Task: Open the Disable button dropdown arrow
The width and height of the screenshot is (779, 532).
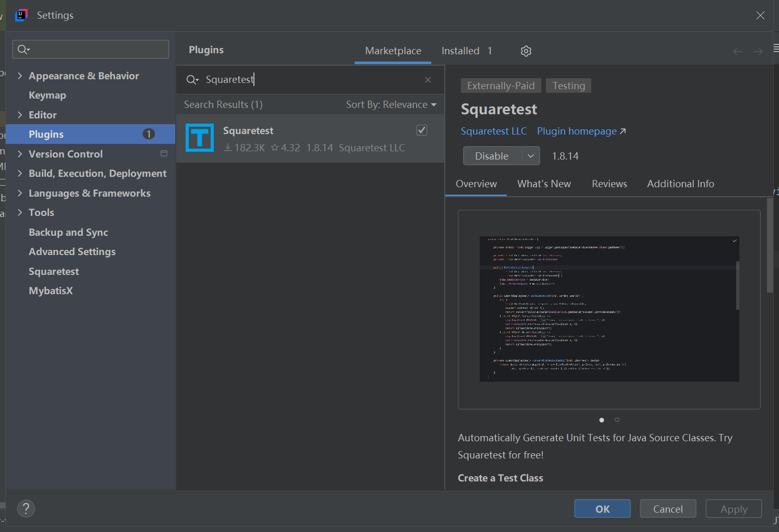Action: tap(531, 156)
